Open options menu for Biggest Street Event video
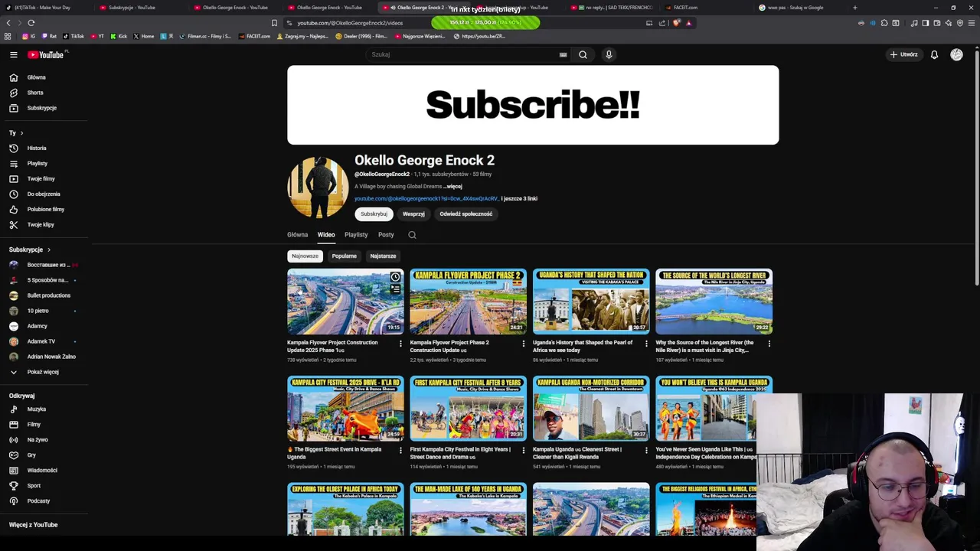The width and height of the screenshot is (980, 551). (x=400, y=451)
